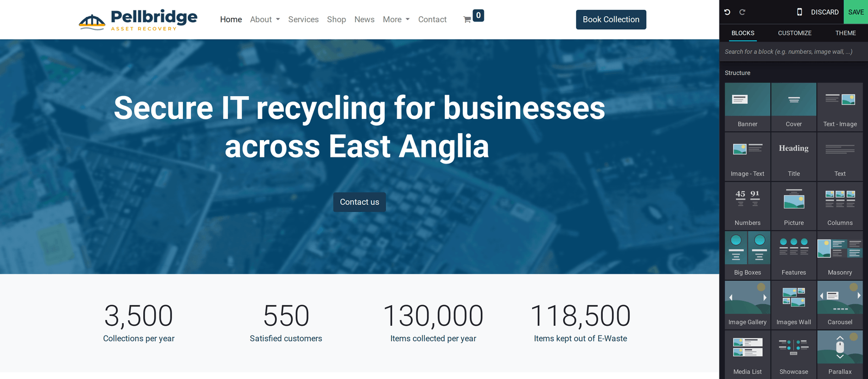Screen dimensions: 868x379
Task: Click the 550 number
Action: click(x=286, y=316)
